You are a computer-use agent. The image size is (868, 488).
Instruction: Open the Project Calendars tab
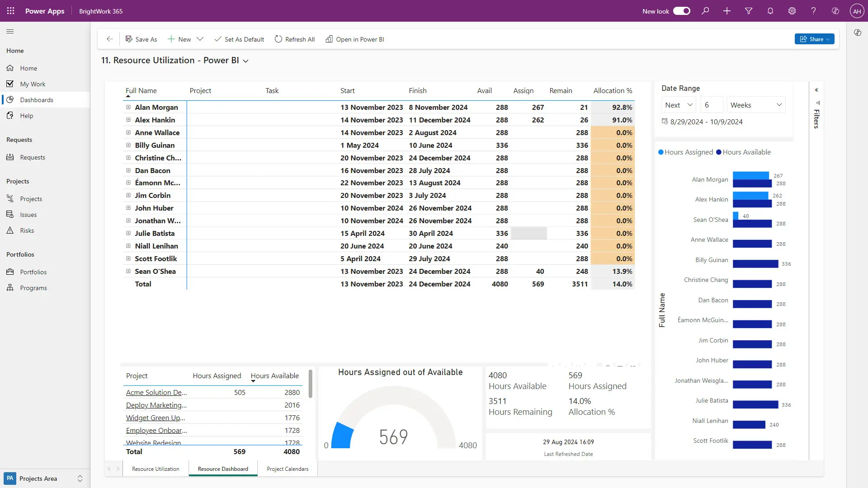click(288, 469)
